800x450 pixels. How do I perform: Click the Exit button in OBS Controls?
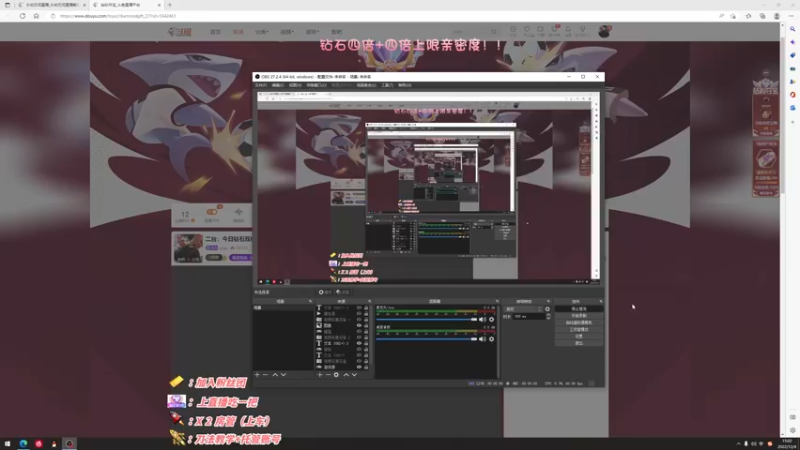(579, 343)
